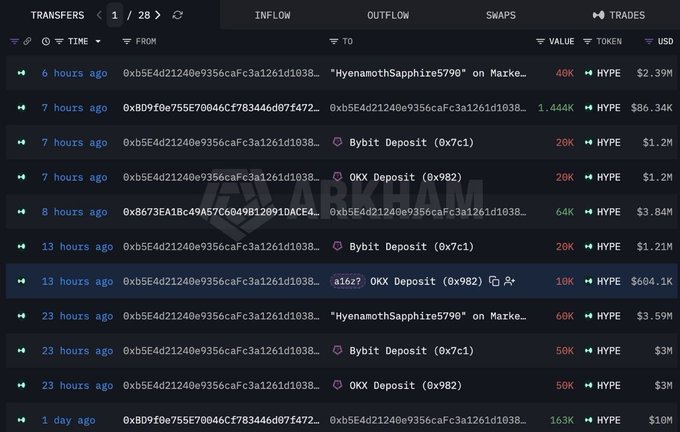Screen dimensions: 680x432
Task: Click the total pages number 28
Action: click(x=144, y=15)
